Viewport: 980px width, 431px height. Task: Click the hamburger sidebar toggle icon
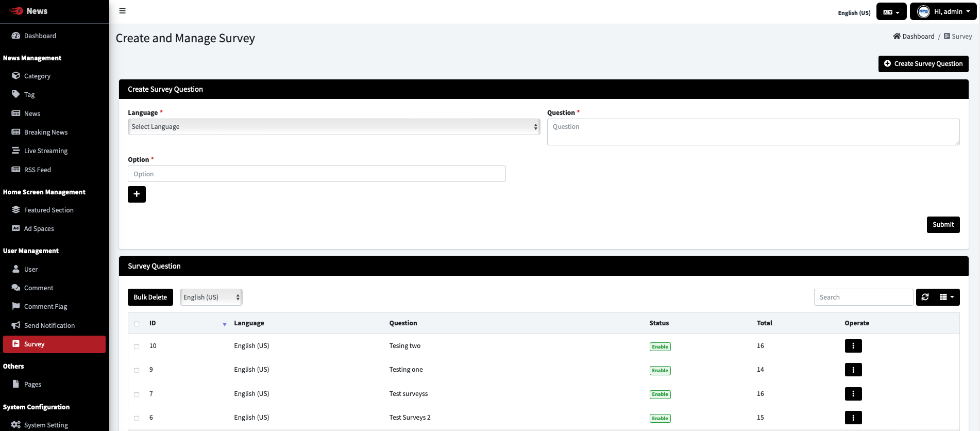point(122,11)
